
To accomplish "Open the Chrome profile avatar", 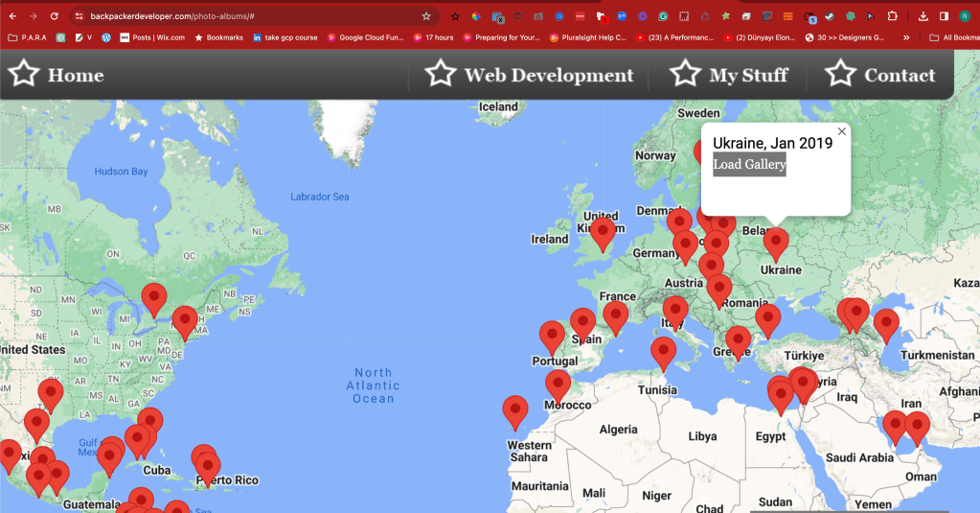I will pos(965,16).
